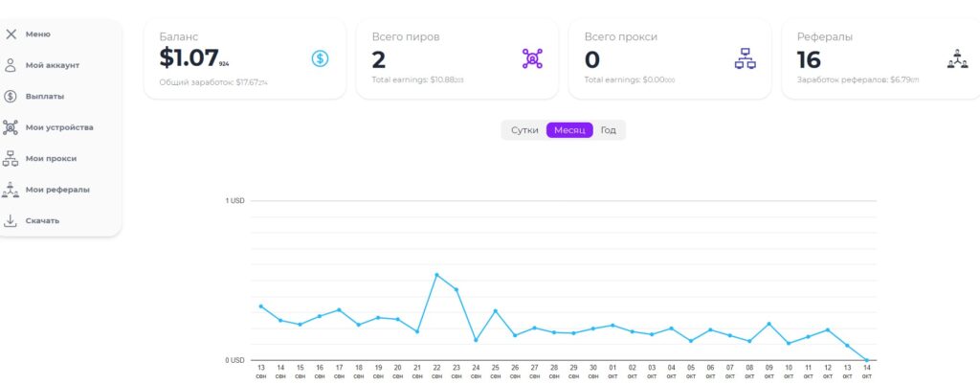Open Мои прокси menu item
The width and height of the screenshot is (980, 385).
point(52,159)
